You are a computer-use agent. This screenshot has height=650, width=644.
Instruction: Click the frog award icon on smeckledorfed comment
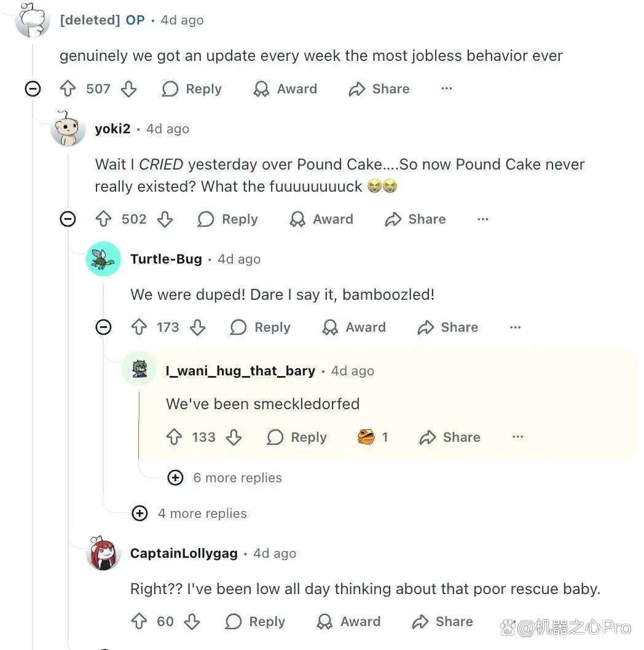click(x=366, y=437)
